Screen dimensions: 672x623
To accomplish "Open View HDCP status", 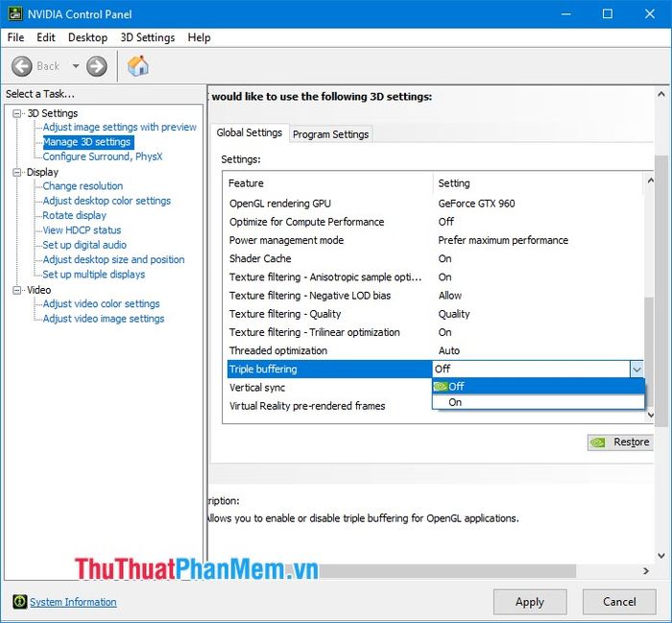I will coord(82,230).
